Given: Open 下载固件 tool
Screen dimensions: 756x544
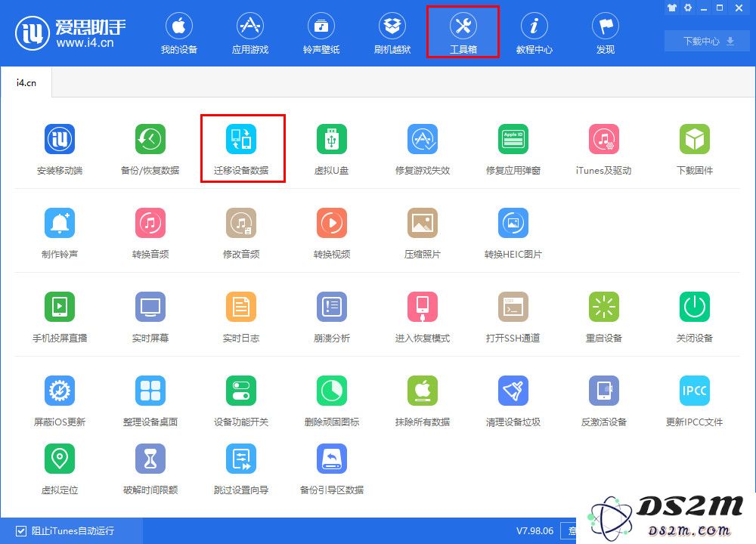Looking at the screenshot, I should click(694, 139).
